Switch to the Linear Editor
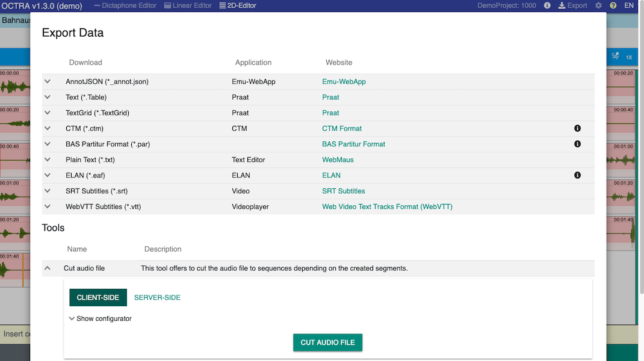Screen dimensions: 644x361 pos(188,5)
